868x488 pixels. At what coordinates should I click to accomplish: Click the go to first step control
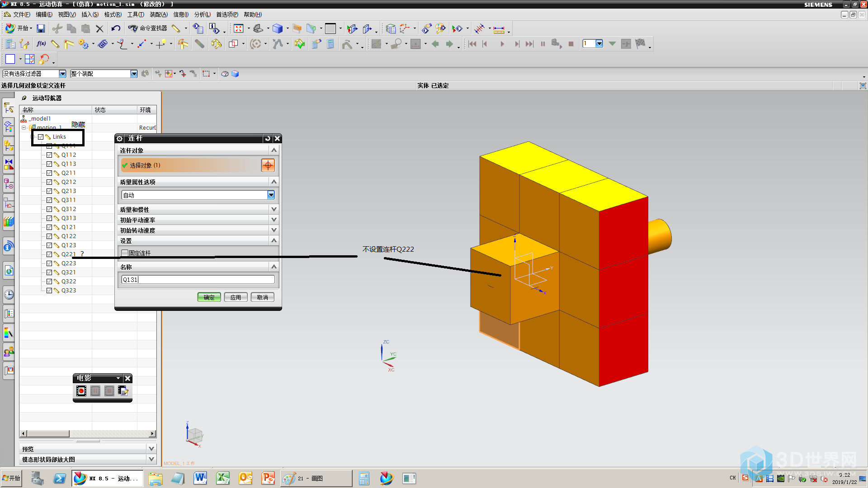pyautogui.click(x=472, y=44)
